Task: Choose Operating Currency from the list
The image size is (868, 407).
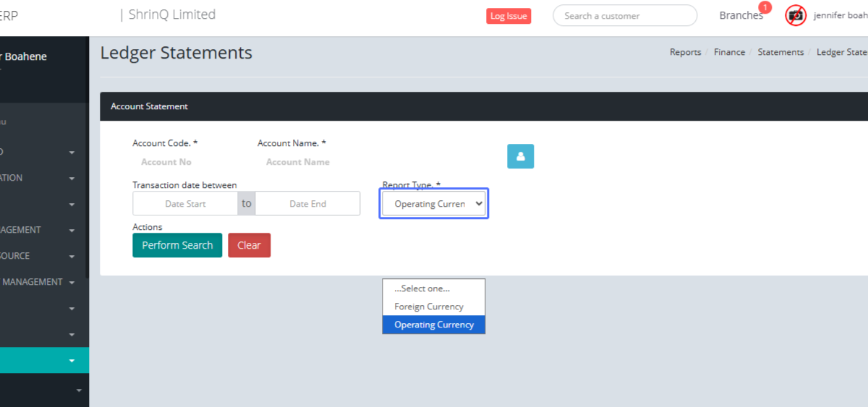Action: pyautogui.click(x=434, y=325)
